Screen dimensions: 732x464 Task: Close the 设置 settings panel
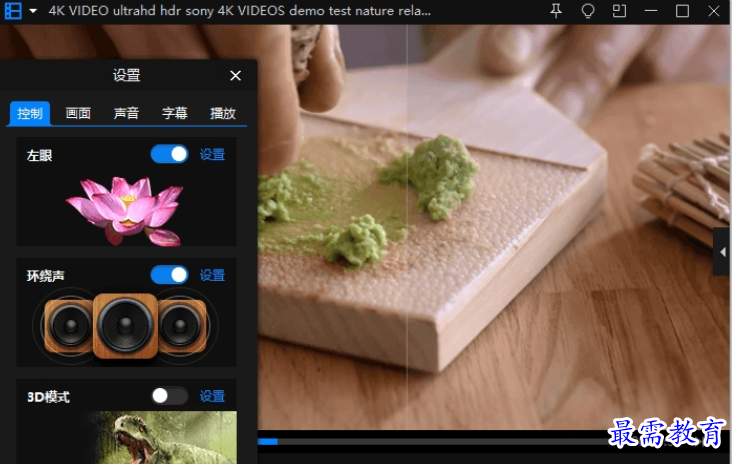[x=235, y=76]
